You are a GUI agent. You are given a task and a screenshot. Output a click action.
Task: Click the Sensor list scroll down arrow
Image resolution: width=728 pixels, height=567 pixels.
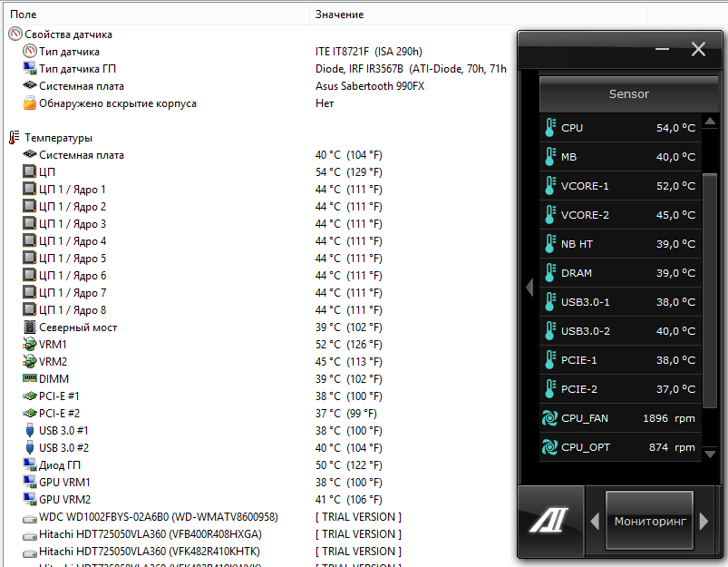[710, 455]
